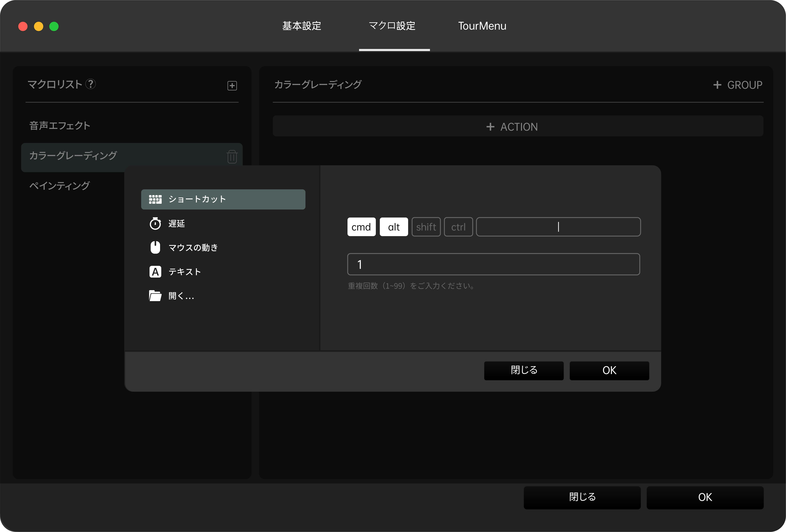Select the ショートカット keyboard icon
786x532 pixels.
point(155,199)
